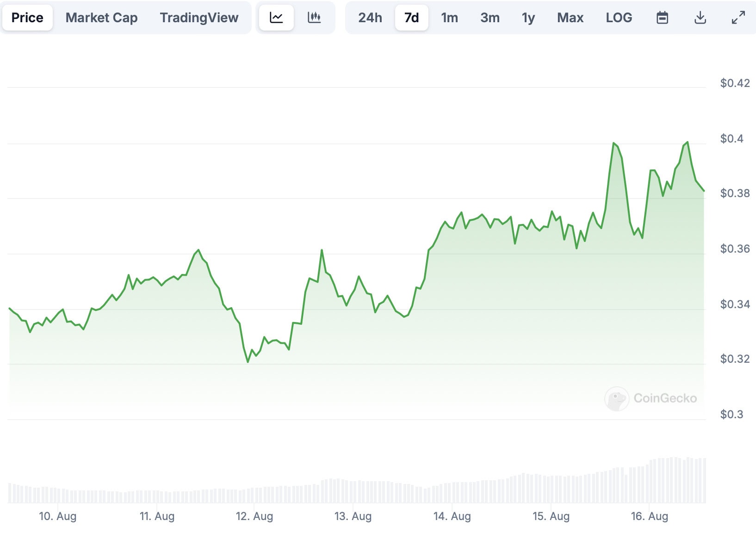Click the 11. Aug date label
This screenshot has height=533, width=756.
coord(157,516)
